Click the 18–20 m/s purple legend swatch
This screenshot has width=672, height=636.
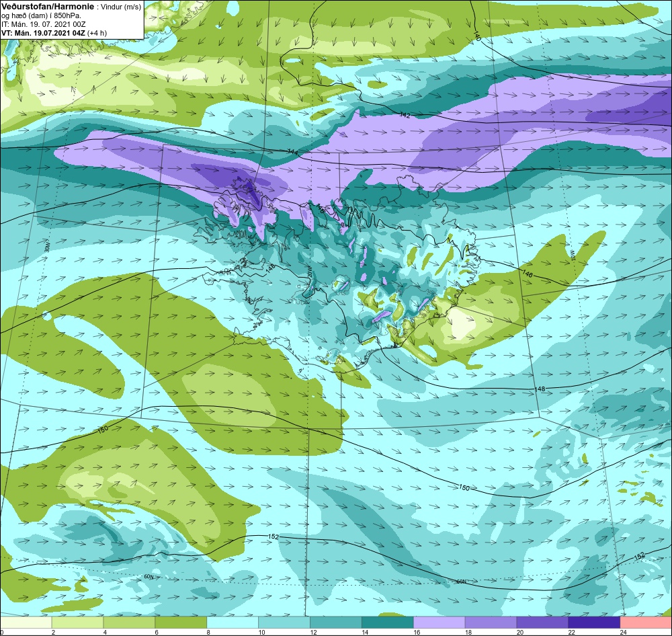point(491,623)
